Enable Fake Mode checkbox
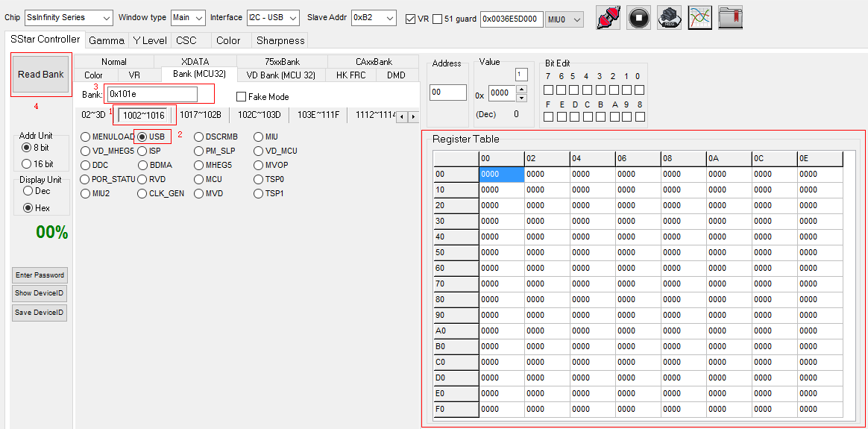 click(x=241, y=96)
